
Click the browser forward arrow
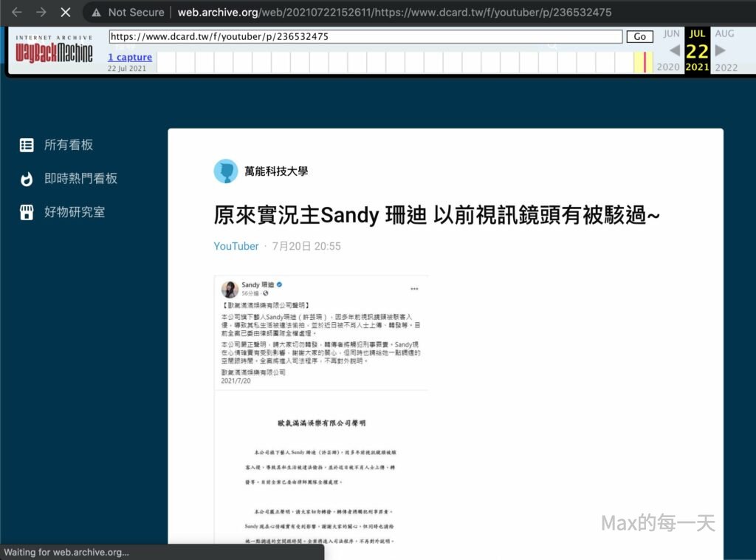[x=41, y=13]
